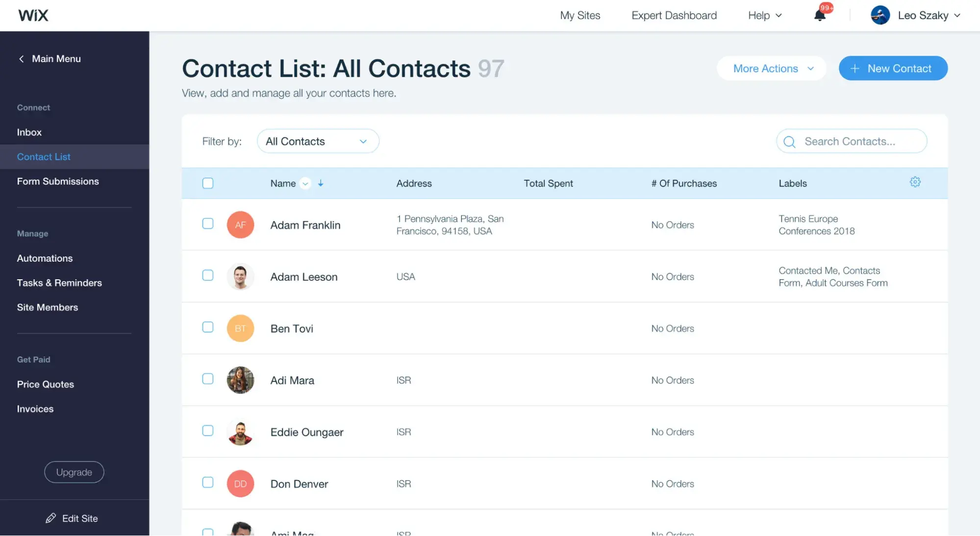Image resolution: width=980 pixels, height=536 pixels.
Task: Click the Edit Site pencil icon
Action: [x=50, y=518]
